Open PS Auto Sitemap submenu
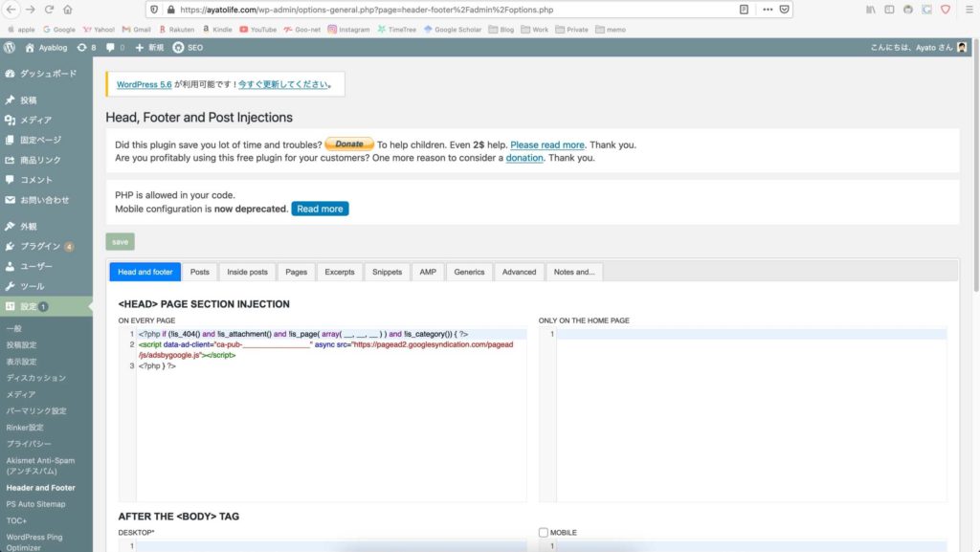This screenshot has width=980, height=552. click(x=35, y=504)
